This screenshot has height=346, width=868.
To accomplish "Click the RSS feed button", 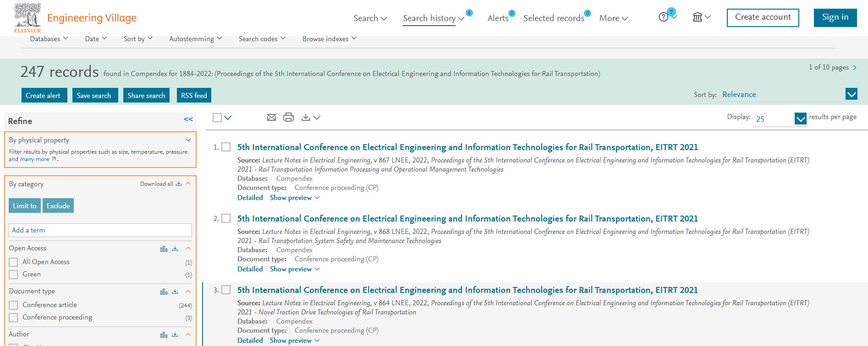I will coord(194,95).
